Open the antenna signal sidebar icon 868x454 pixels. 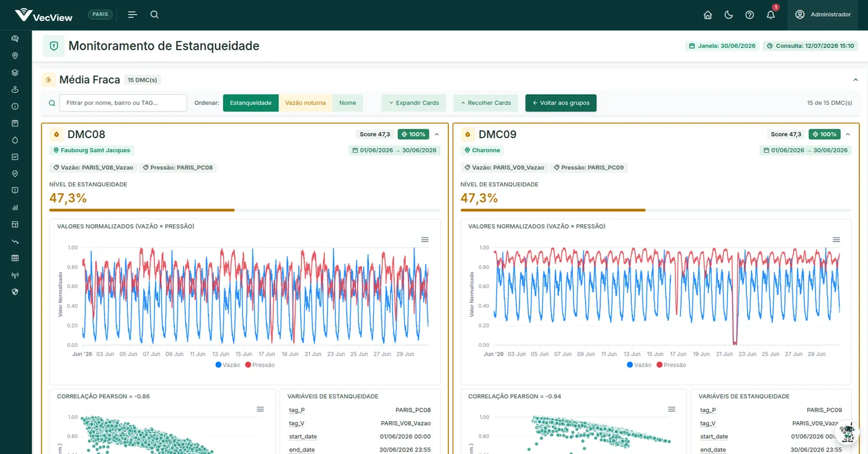pyautogui.click(x=15, y=275)
